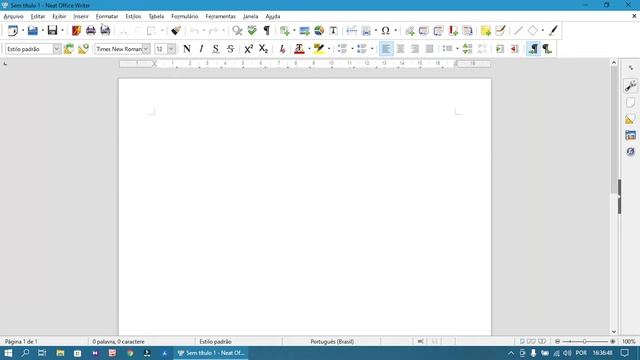This screenshot has width=640, height=360.
Task: Increase paragraph indent
Action: 500,49
